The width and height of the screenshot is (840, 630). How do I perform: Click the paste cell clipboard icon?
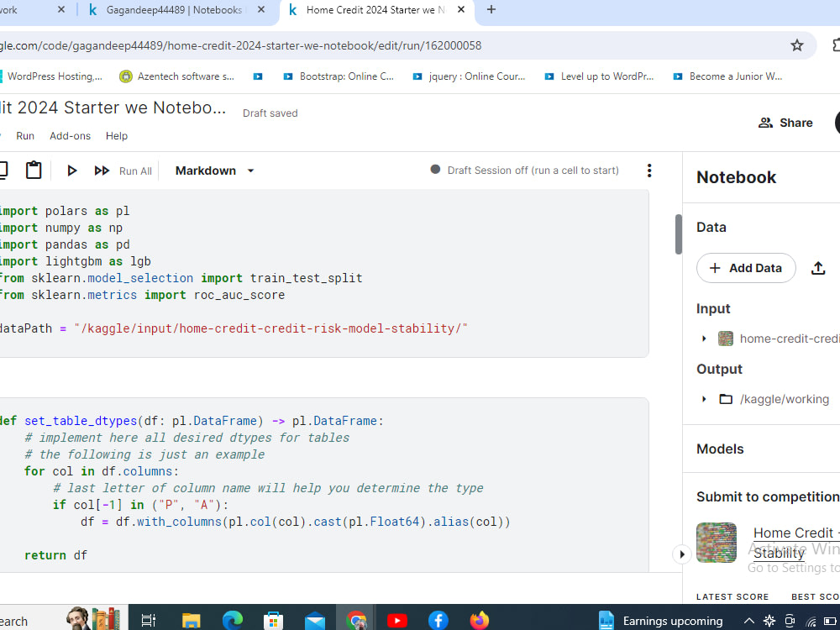[x=34, y=170]
